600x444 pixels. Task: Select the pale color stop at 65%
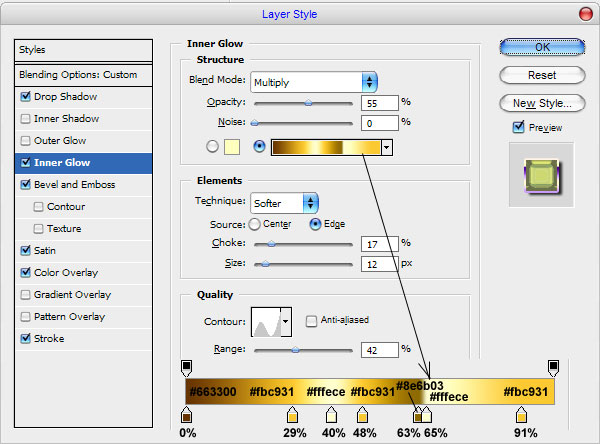[427, 415]
